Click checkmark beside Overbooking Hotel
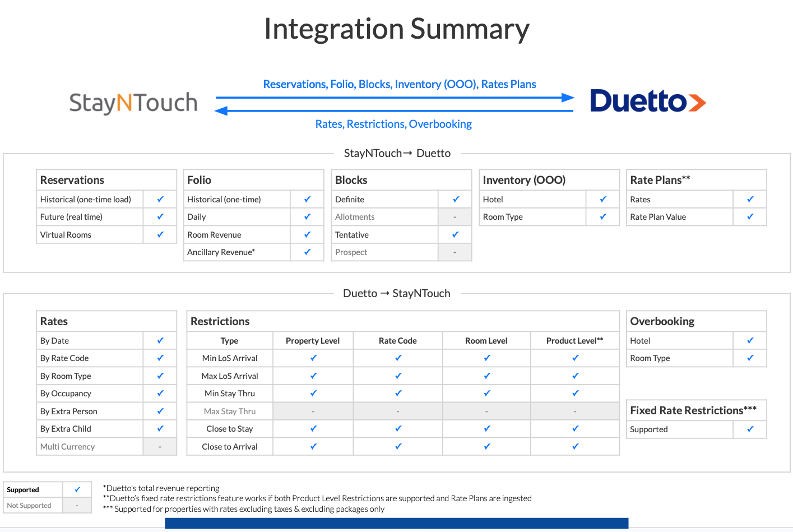793x532 pixels. pos(750,340)
